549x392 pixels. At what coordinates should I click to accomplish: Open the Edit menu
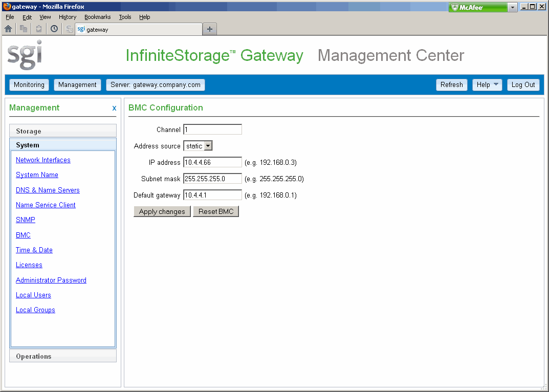27,17
